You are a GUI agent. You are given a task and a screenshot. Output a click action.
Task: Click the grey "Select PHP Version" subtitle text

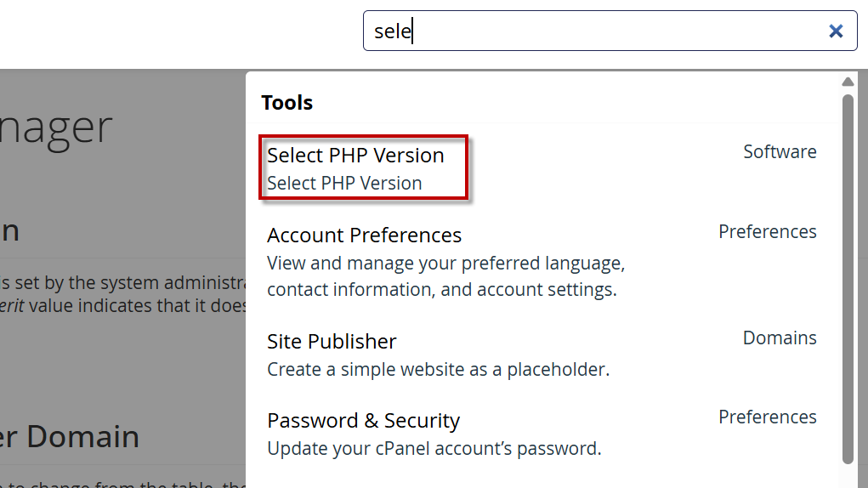point(344,184)
